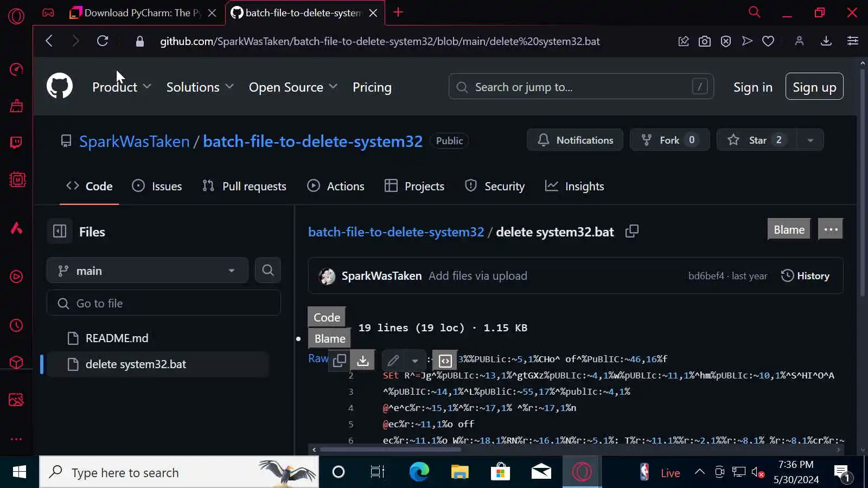The width and height of the screenshot is (868, 488).
Task: Open the more file actions menu
Action: [831, 229]
